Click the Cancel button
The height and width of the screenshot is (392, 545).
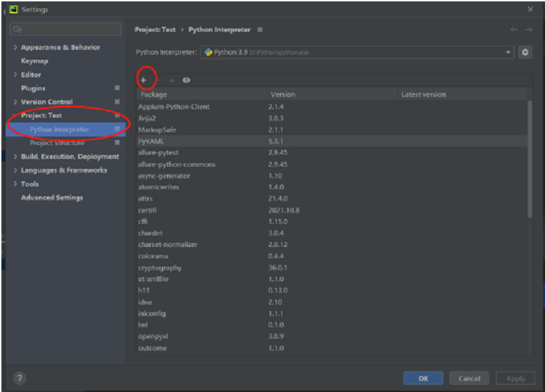469,378
